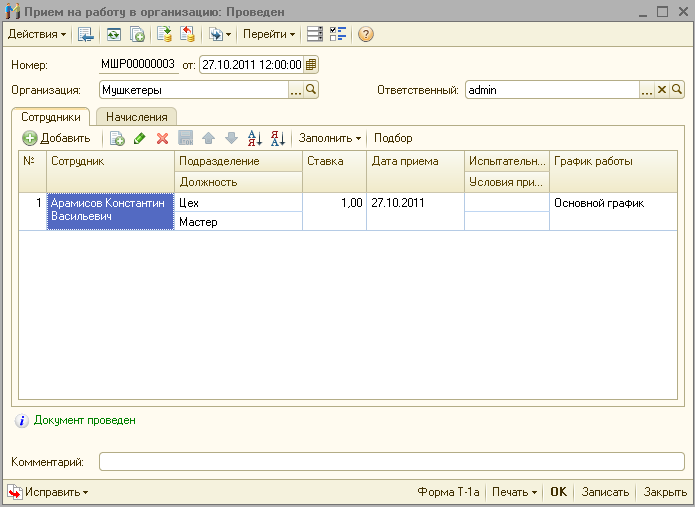695x507 pixels.
Task: Click the Ставка column header
Action: pos(335,172)
